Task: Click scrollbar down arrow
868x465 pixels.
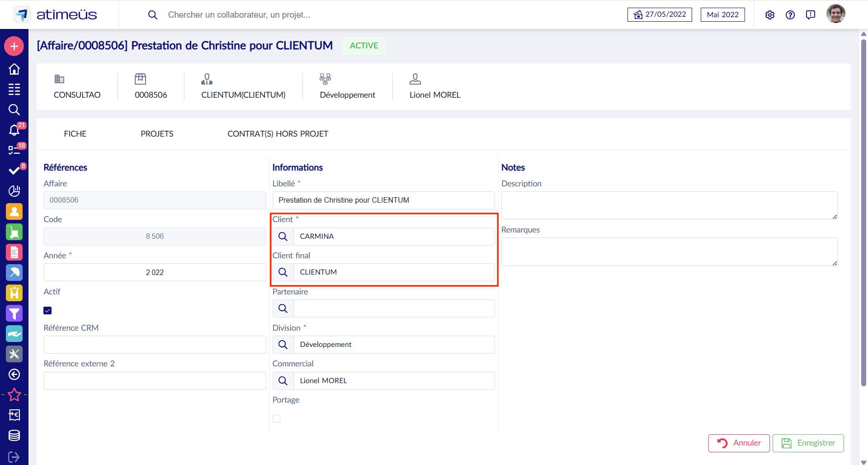Action: [x=863, y=462]
